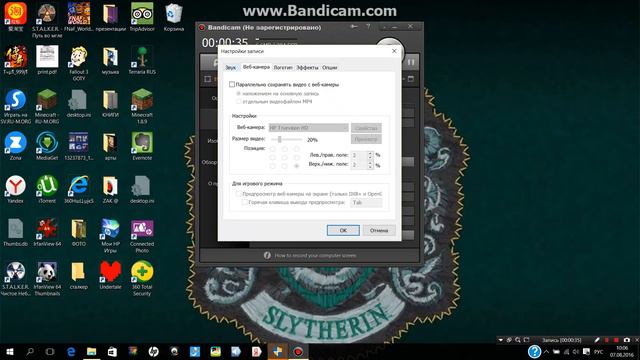Click the camera screenshot icon in recording bar

pyautogui.click(x=627, y=340)
